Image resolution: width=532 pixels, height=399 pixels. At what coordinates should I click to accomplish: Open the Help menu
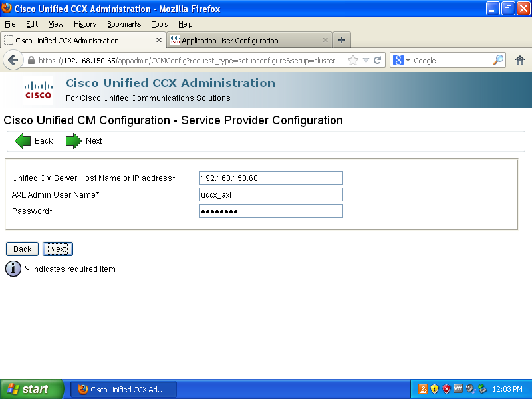(x=186, y=24)
